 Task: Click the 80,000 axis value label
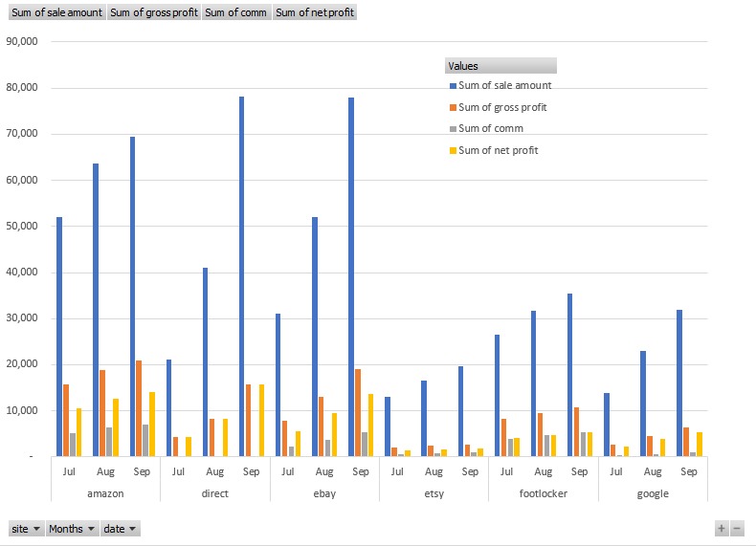tap(22, 87)
